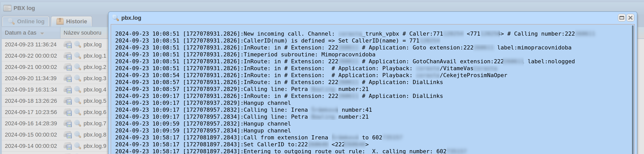This screenshot has width=644, height=154.
Task: Click the "CallerID(num) is defined" log line
Action: coord(278,41)
